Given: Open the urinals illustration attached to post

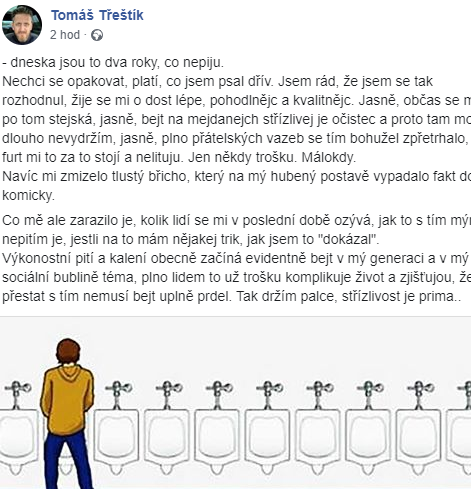Looking at the screenshot, I should 235,403.
